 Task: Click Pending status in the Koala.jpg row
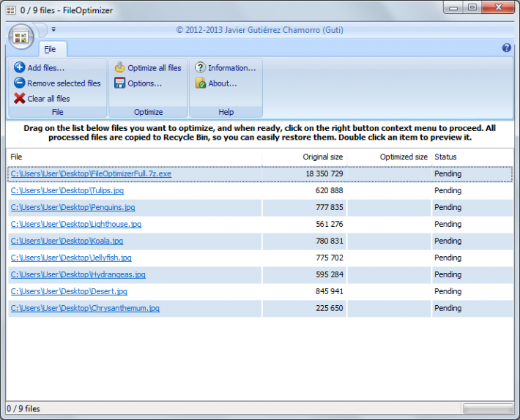coord(447,241)
